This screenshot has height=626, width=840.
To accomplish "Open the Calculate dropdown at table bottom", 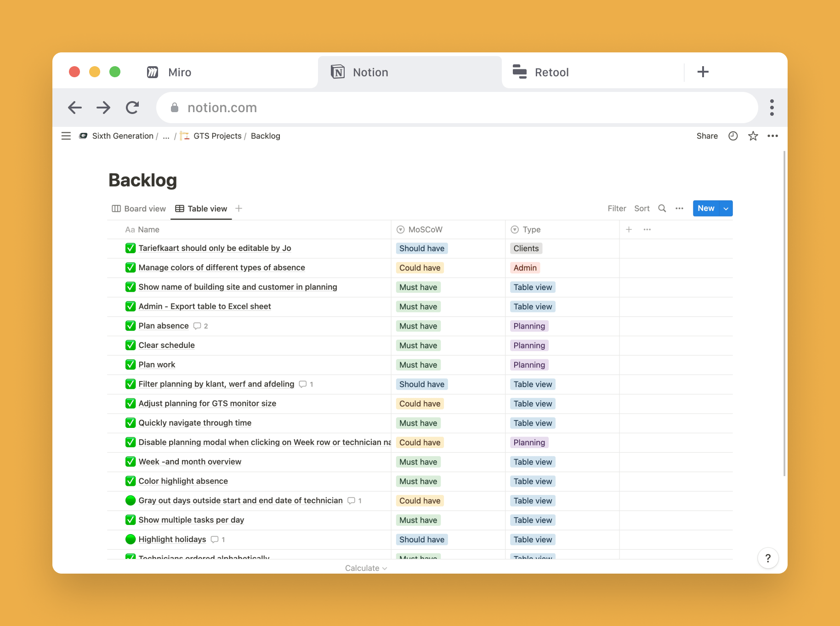I will tap(366, 568).
